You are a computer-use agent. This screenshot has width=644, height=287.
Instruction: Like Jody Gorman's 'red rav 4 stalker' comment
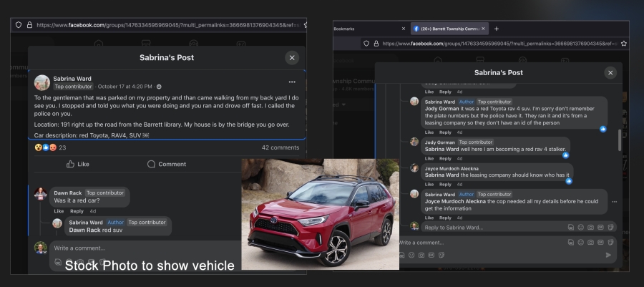point(429,158)
